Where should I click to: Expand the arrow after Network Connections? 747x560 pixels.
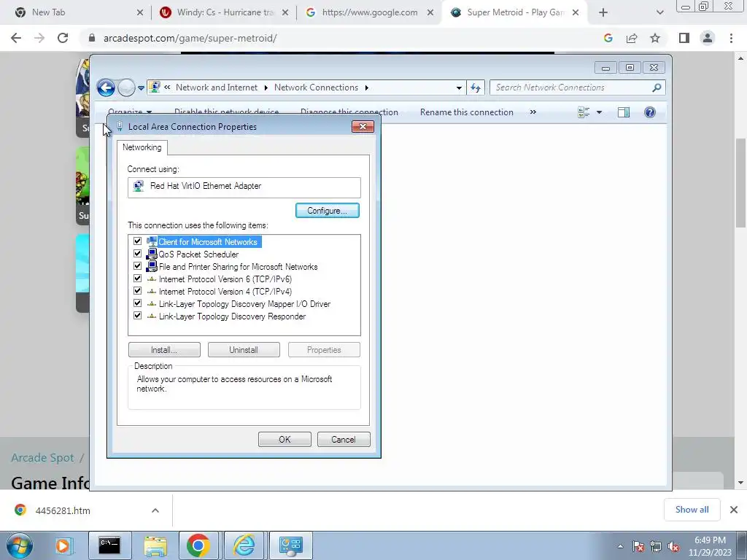click(366, 87)
